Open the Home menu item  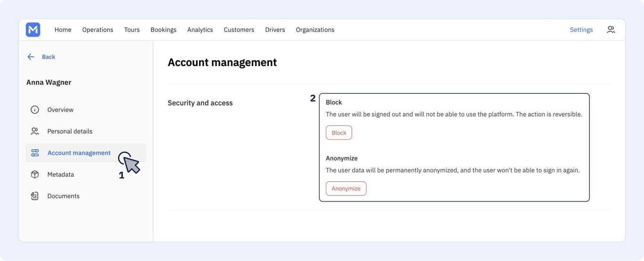click(63, 30)
